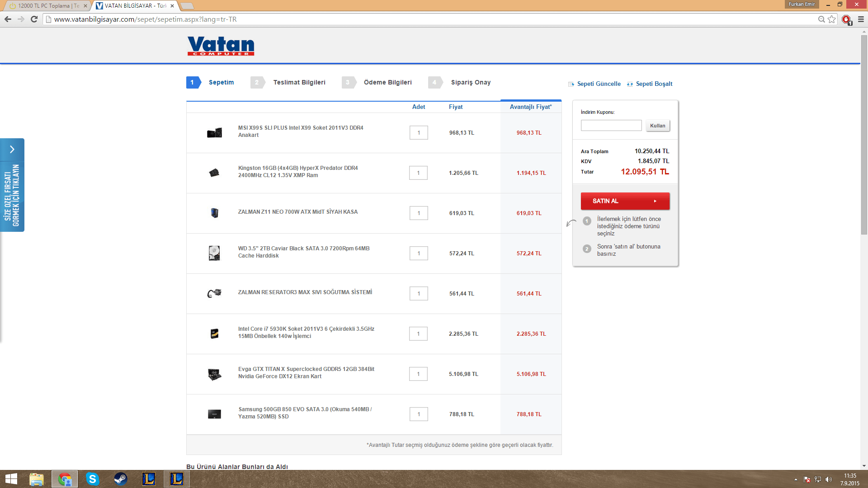This screenshot has height=488, width=868.
Task: Click the Vatan Computer logo
Action: [221, 46]
